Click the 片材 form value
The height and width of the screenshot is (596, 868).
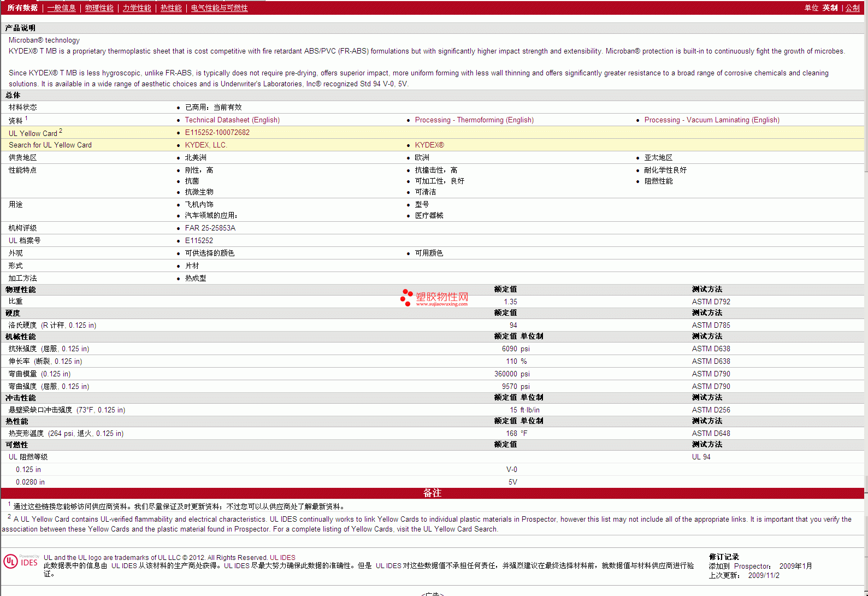click(192, 265)
